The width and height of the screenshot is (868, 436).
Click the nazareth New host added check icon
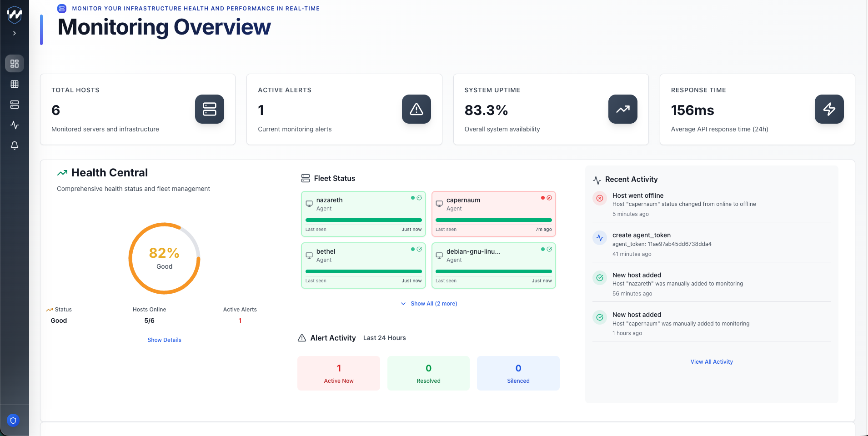tap(600, 278)
